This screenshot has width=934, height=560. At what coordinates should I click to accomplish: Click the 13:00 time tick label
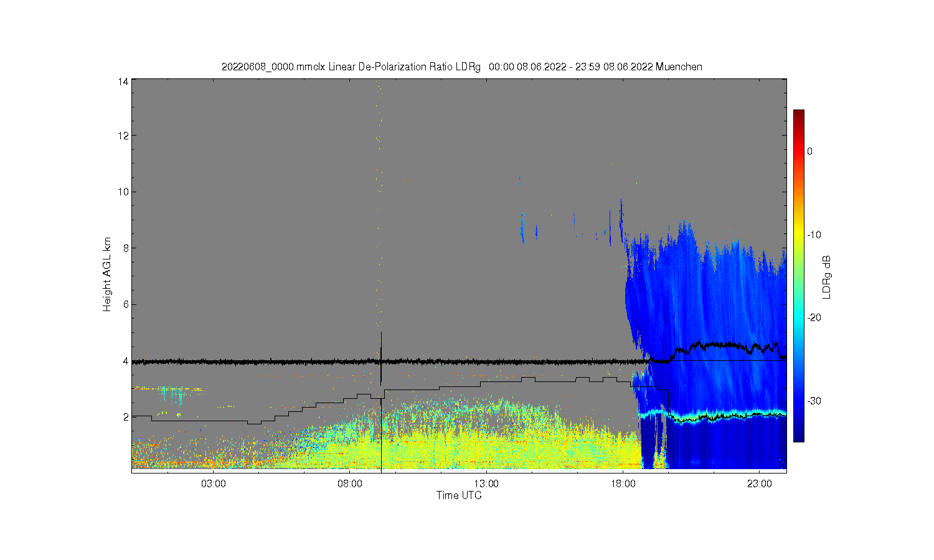click(x=487, y=483)
